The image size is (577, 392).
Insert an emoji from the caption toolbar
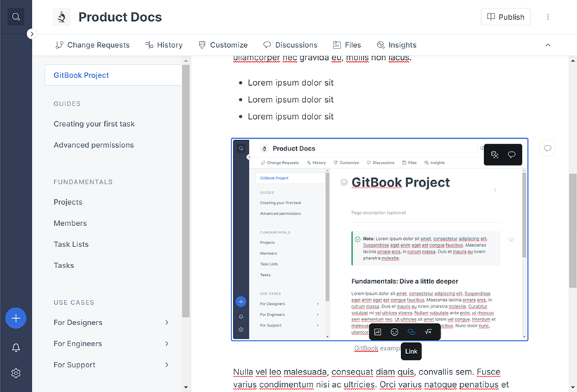click(x=395, y=332)
